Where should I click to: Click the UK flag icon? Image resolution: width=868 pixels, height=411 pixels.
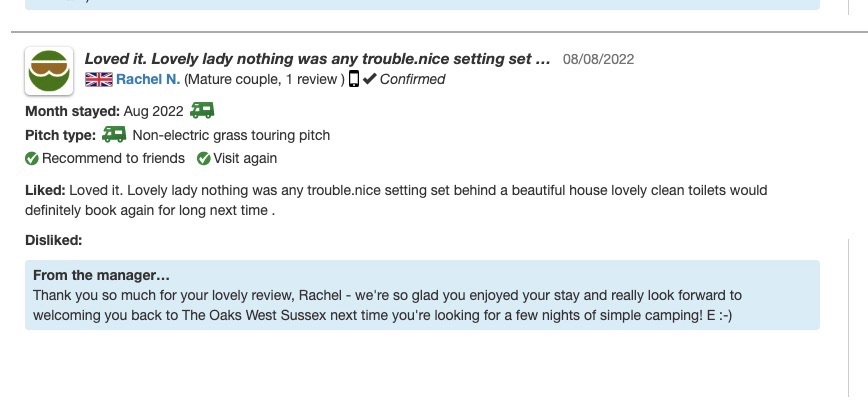coord(98,79)
